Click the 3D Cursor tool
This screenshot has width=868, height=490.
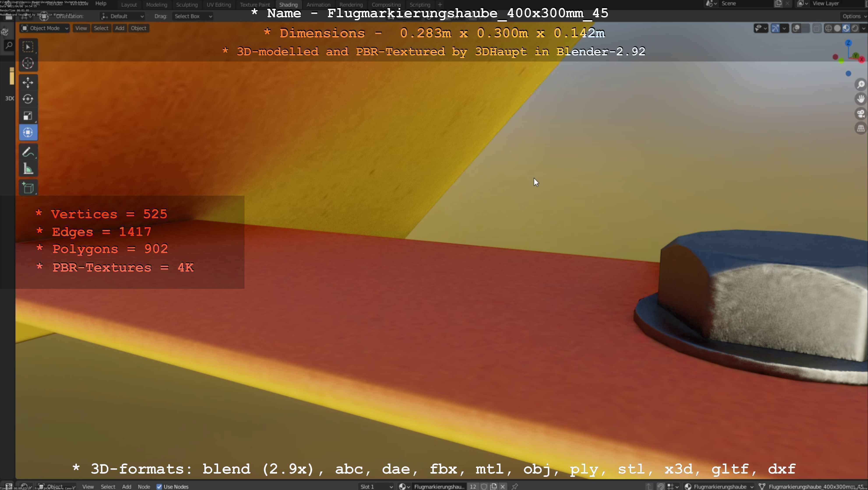coord(28,63)
